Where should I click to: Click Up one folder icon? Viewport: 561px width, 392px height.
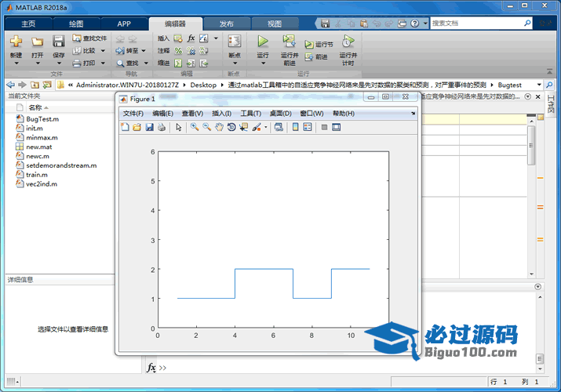click(35, 85)
